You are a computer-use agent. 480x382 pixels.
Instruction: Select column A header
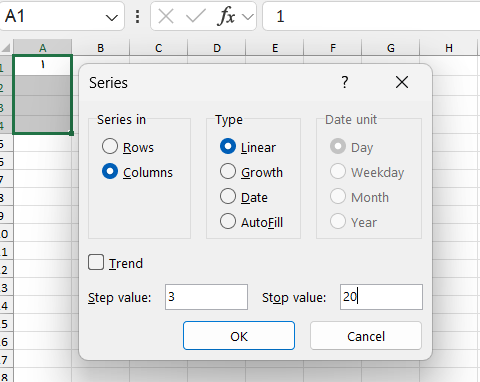point(43,48)
